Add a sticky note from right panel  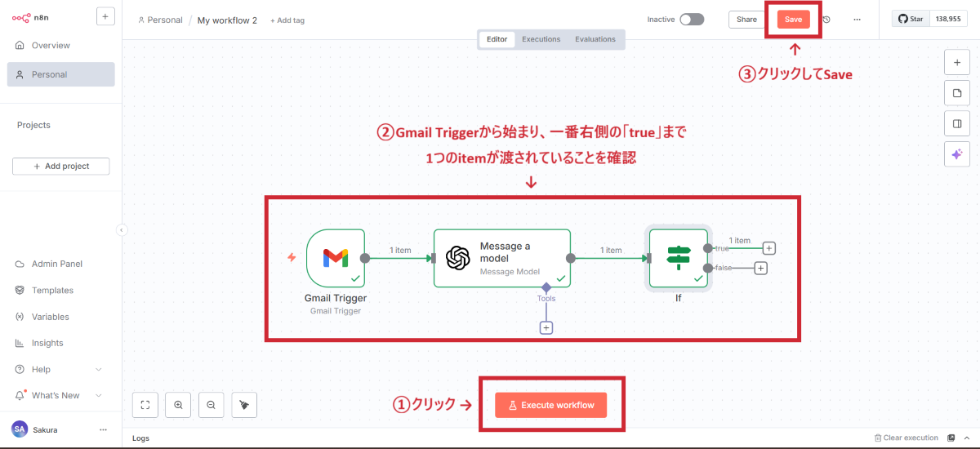tap(956, 92)
